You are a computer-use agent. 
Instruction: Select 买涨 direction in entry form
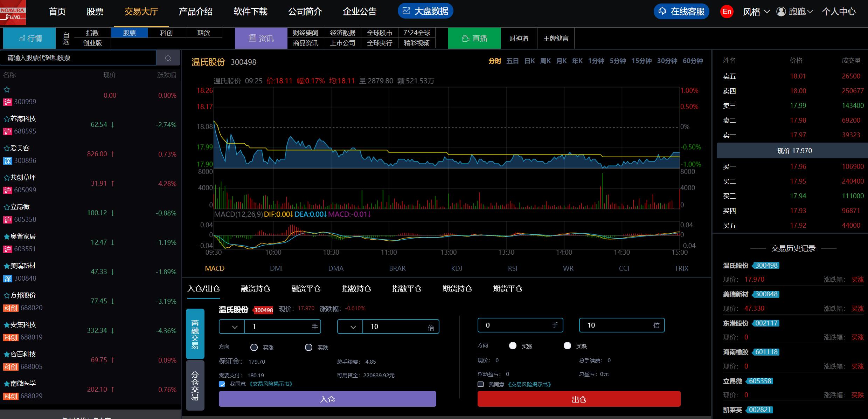254,347
